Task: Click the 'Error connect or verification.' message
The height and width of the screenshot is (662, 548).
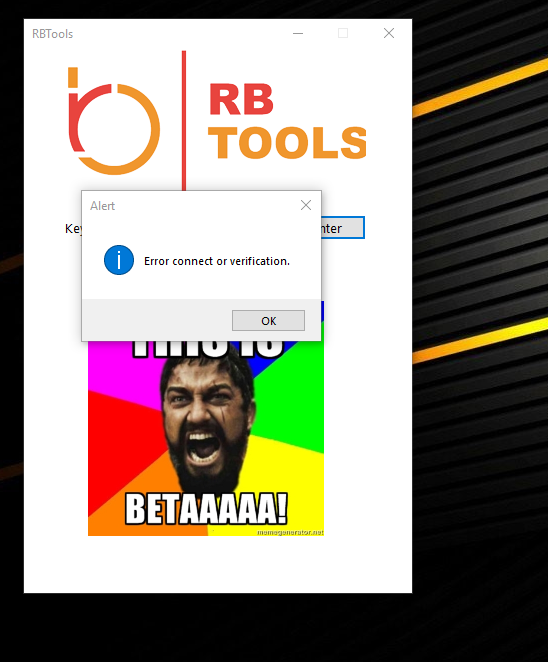Action: pos(217,261)
